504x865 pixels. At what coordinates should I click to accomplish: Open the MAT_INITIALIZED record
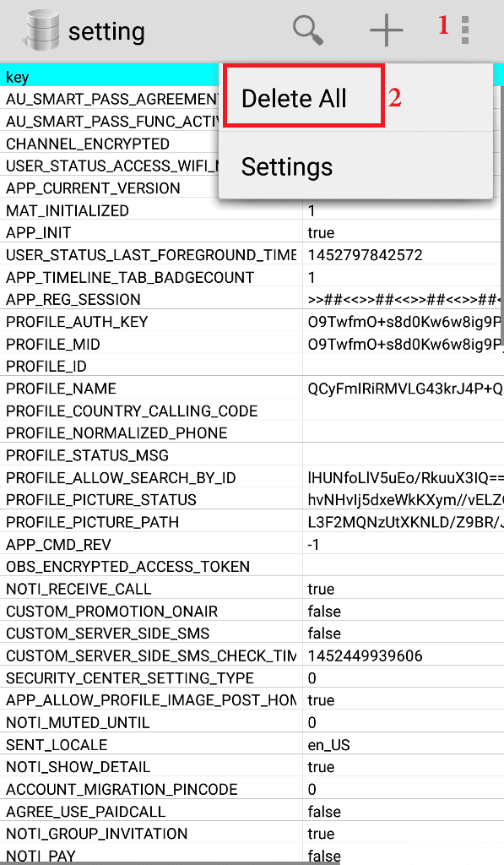pyautogui.click(x=101, y=210)
